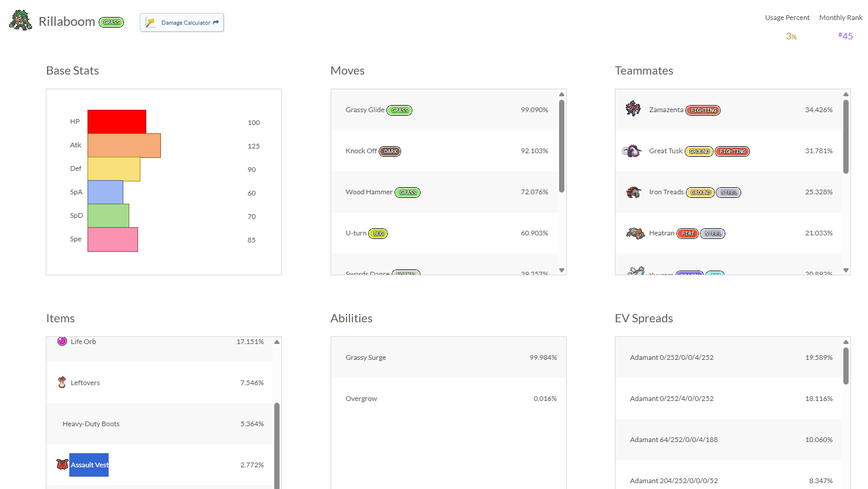Screen dimensions: 868x489
Task: Click the Grass badge next to Grassy Glide
Action: click(399, 110)
